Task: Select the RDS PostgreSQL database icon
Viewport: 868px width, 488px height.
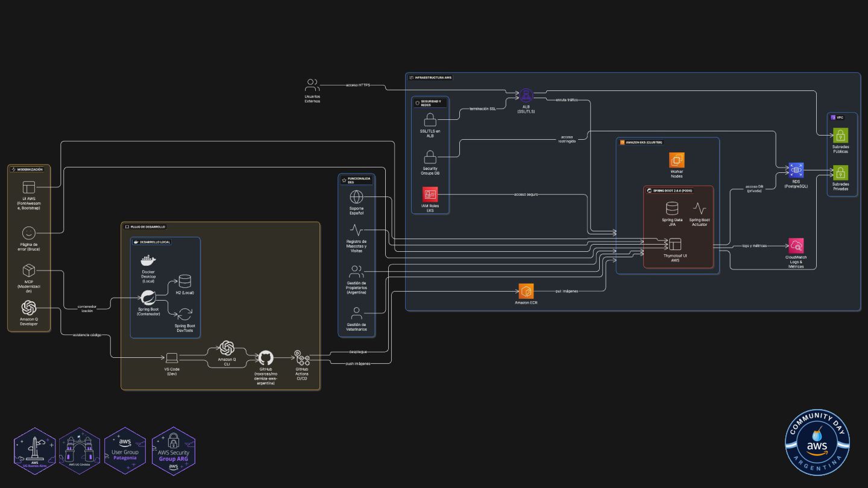Action: point(796,170)
